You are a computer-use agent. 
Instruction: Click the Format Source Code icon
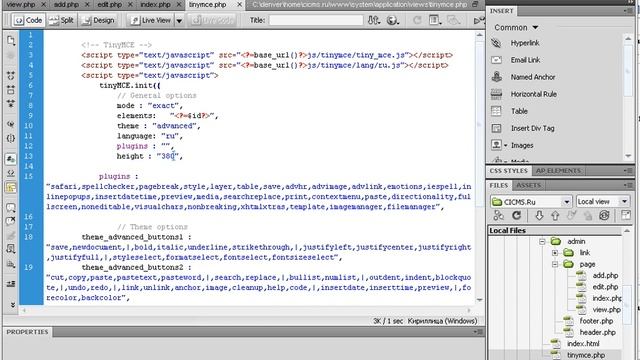[11, 264]
